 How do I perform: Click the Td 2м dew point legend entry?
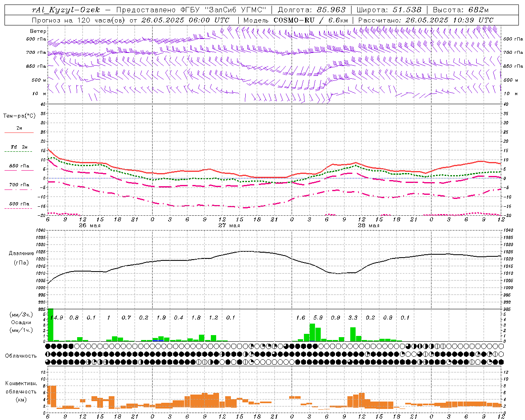point(19,147)
